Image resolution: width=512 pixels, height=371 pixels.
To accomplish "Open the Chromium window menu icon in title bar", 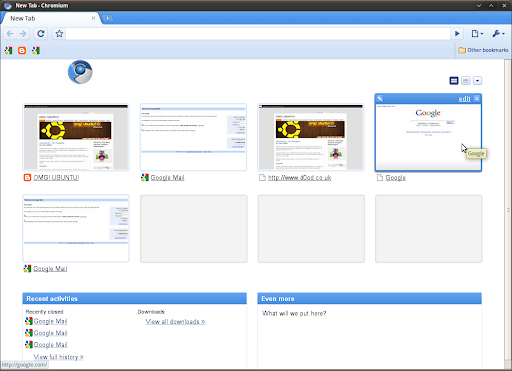I will 8,5.
